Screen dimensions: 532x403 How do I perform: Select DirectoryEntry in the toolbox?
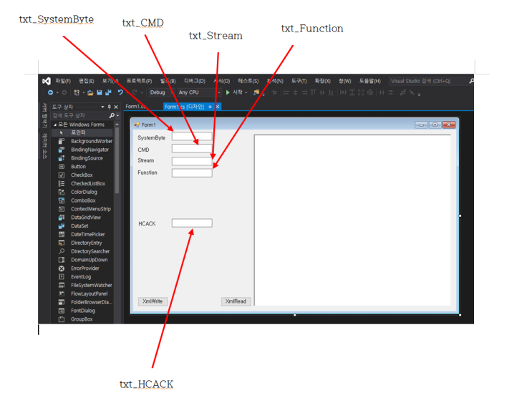pos(82,243)
